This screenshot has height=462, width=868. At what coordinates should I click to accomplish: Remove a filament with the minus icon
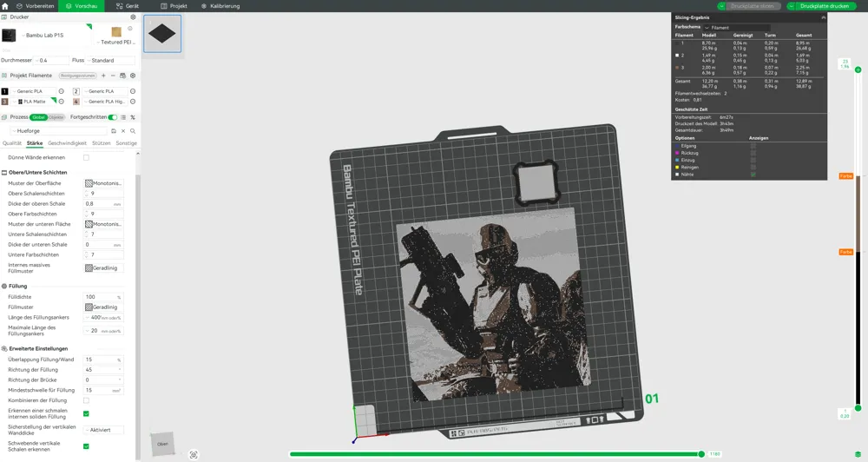113,76
